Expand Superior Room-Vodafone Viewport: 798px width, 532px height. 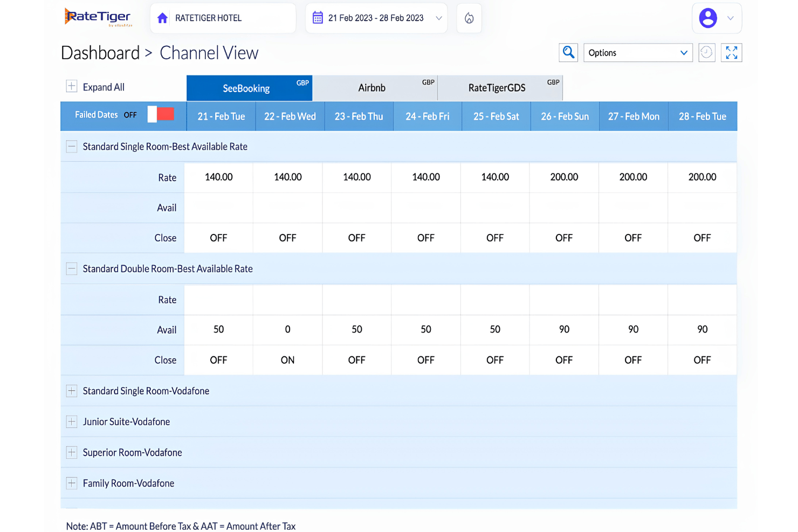tap(71, 452)
